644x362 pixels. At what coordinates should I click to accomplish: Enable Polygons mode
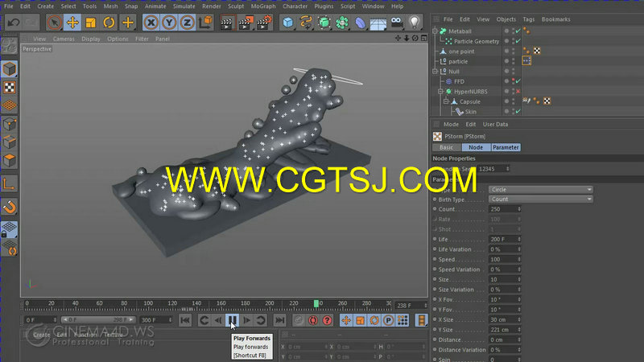9,160
